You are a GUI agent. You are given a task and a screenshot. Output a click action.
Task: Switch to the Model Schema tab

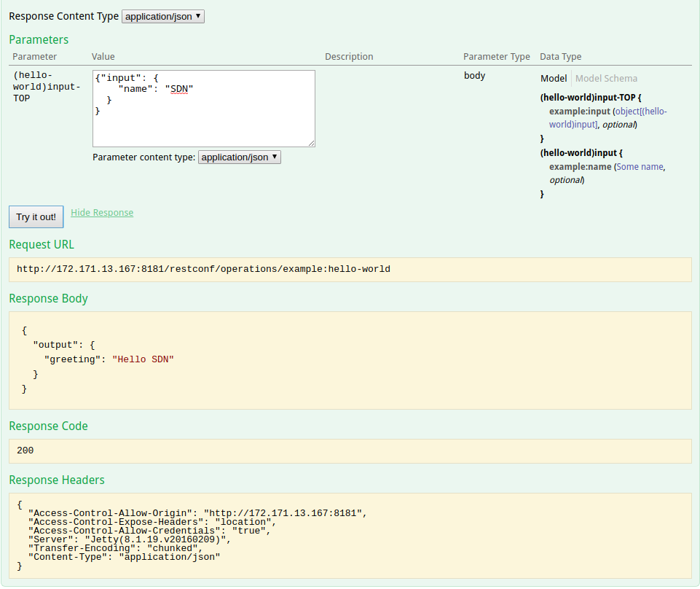click(x=606, y=78)
